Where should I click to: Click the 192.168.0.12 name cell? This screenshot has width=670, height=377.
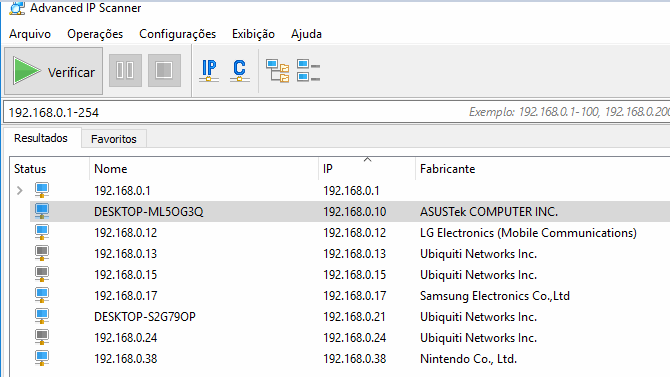click(126, 233)
